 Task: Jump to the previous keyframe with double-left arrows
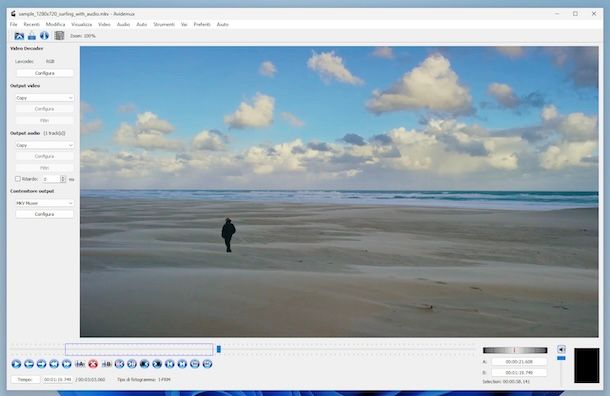[54, 364]
